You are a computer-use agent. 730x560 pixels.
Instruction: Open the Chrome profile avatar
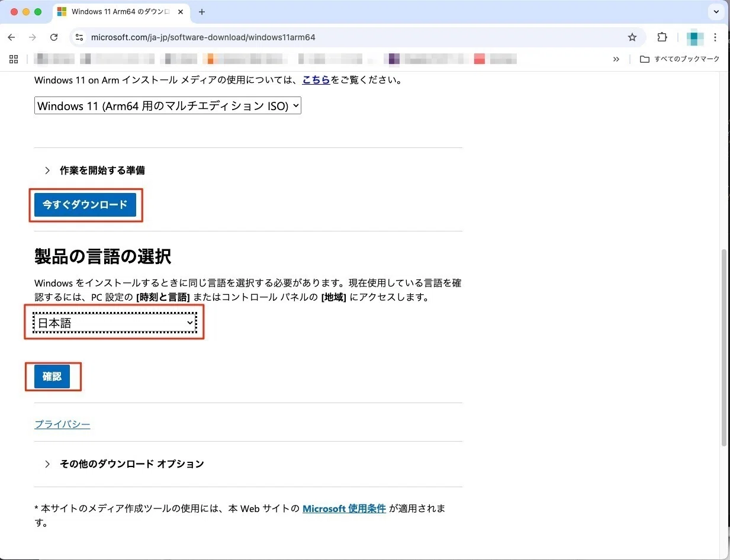[695, 37]
